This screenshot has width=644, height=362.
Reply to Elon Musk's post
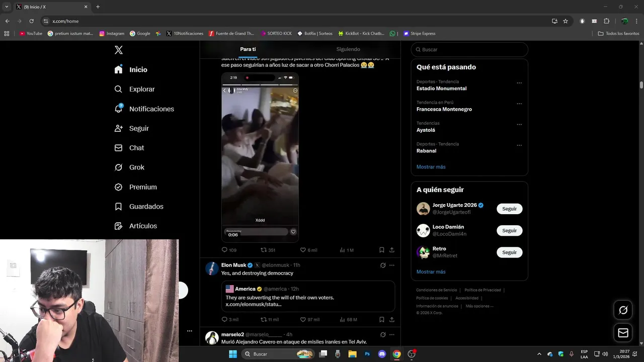point(230,319)
